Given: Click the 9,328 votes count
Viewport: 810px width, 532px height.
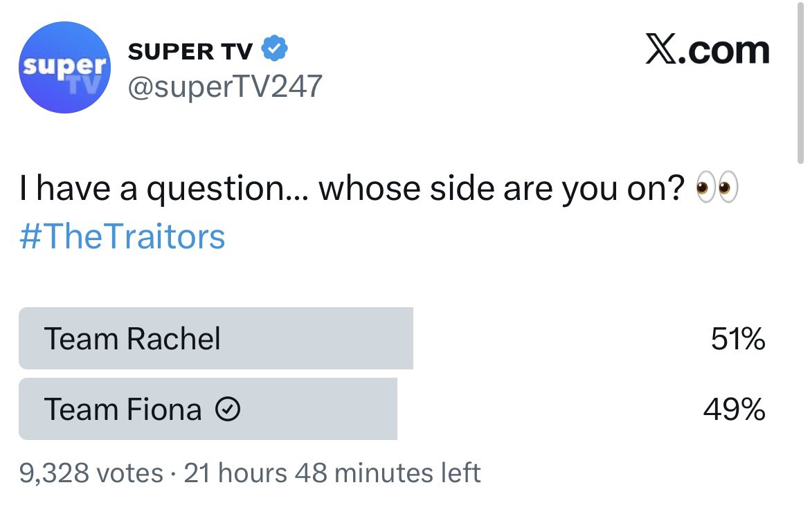Looking at the screenshot, I should tap(91, 473).
